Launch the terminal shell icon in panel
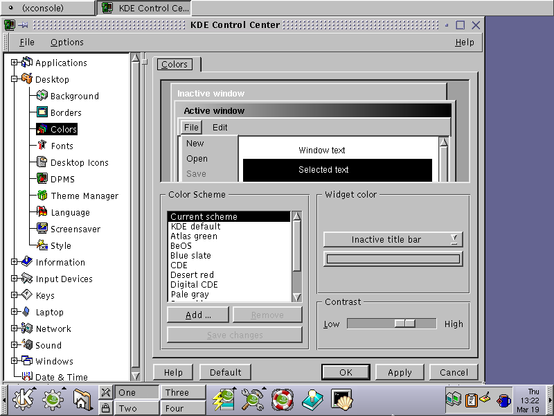554x416 pixels. pos(341,400)
